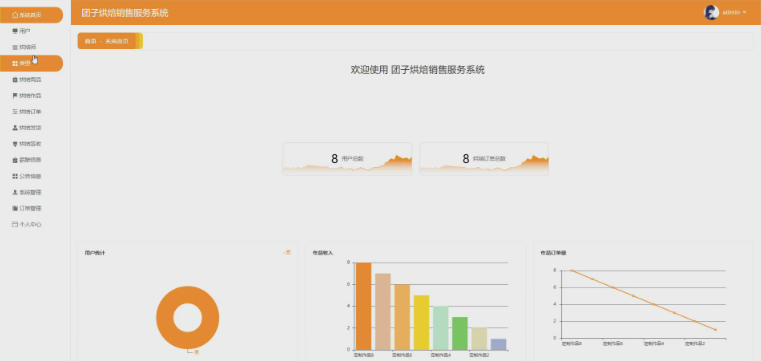Click the pale mint bar in 作品收入
This screenshot has width=761, height=361.
point(441,328)
